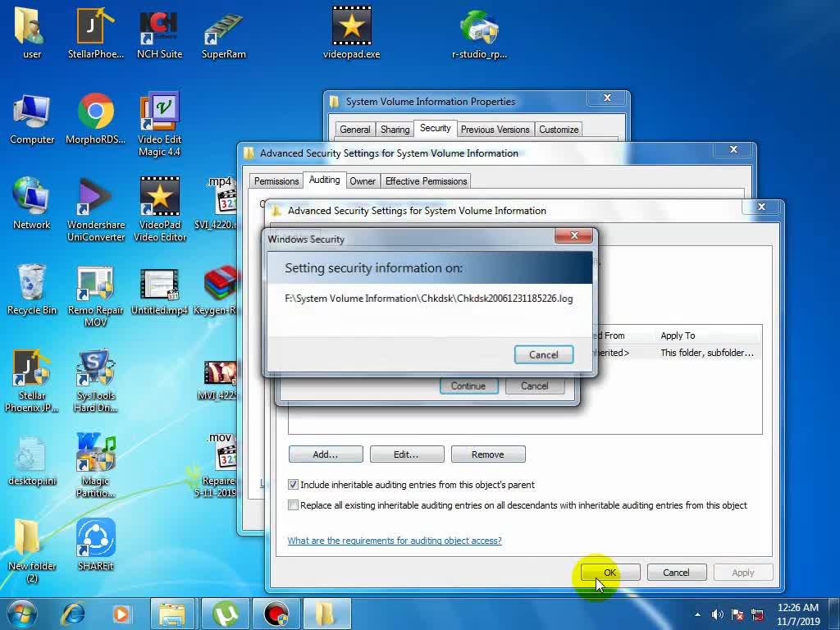Open the Recycle Bin

point(32,290)
